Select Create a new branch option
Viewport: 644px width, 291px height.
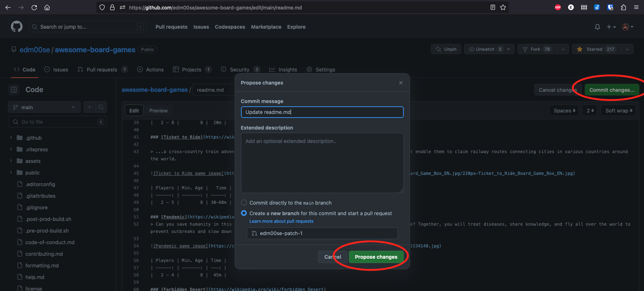coord(244,213)
